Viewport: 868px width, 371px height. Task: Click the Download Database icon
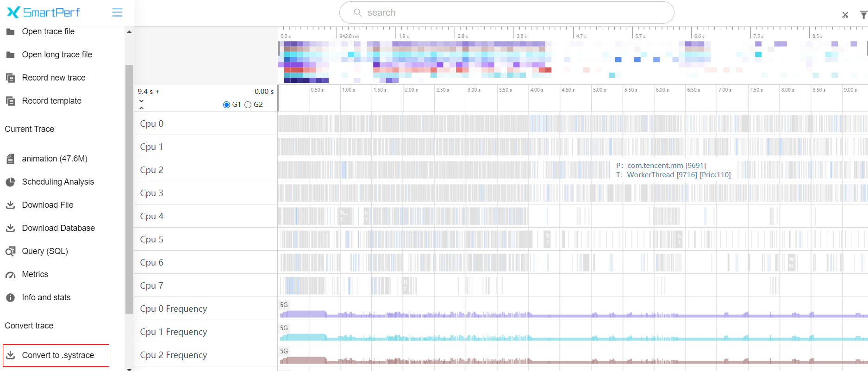(10, 228)
